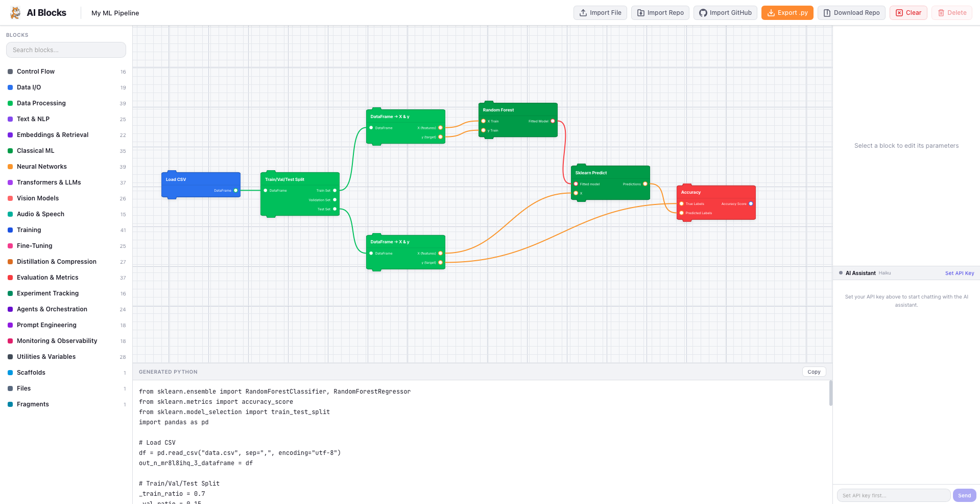This screenshot has height=504, width=980.
Task: Expand the Data I/O category
Action: [66, 87]
